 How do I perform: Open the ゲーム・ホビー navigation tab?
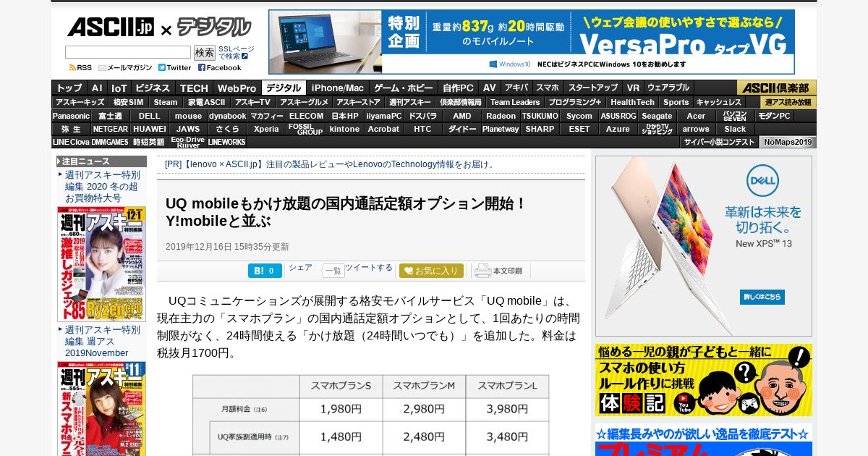(403, 88)
